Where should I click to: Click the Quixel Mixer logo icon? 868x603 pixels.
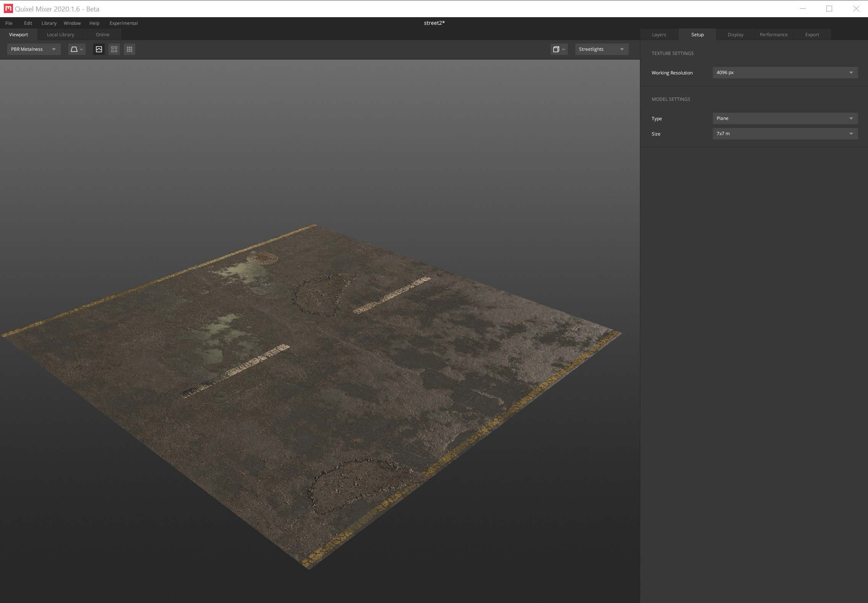8,8
